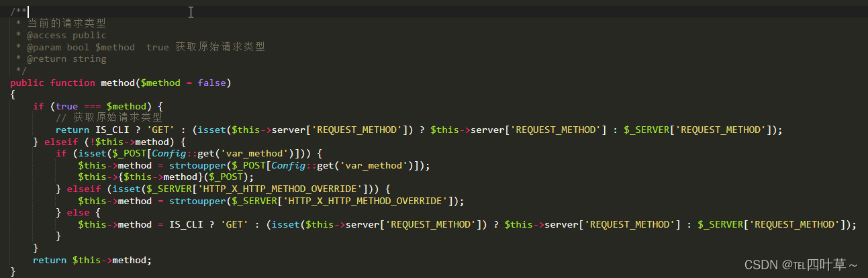
Task: Click 'HTTP_X_HTTP_METHOD_OVERRIDE' in the elseif isset condition
Action: (x=279, y=189)
